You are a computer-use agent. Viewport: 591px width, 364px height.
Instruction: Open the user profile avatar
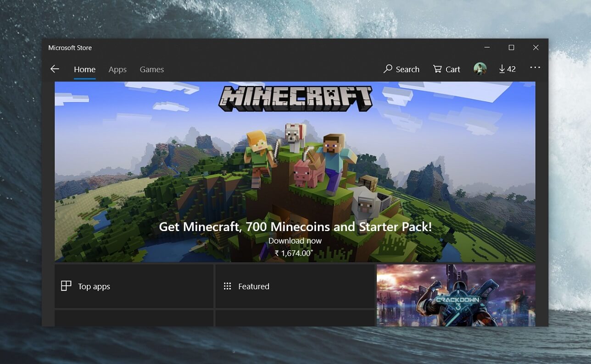pyautogui.click(x=480, y=69)
